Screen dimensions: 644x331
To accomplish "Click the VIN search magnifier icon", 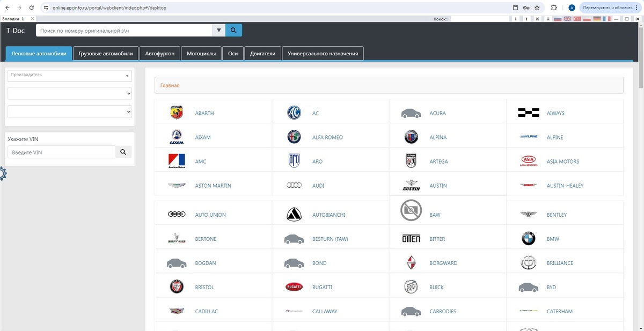I will click(123, 152).
